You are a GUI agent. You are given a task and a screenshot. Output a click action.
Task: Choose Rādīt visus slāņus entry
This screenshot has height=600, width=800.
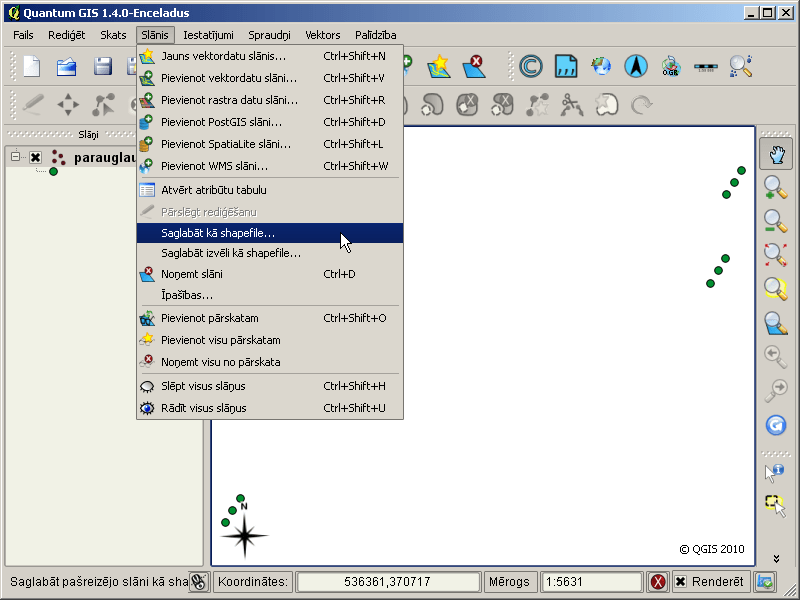(x=270, y=408)
